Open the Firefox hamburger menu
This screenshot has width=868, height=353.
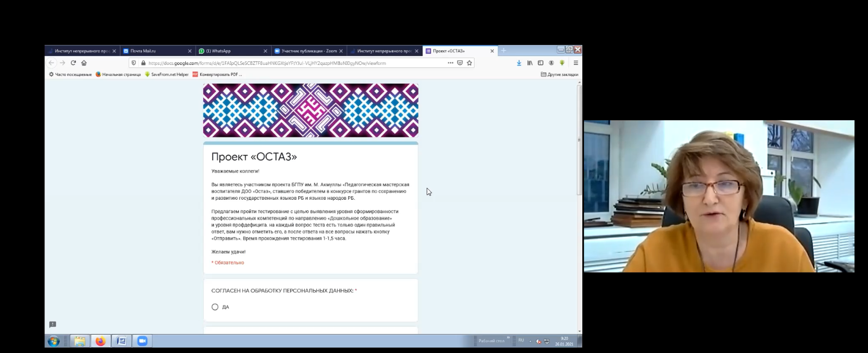(575, 63)
